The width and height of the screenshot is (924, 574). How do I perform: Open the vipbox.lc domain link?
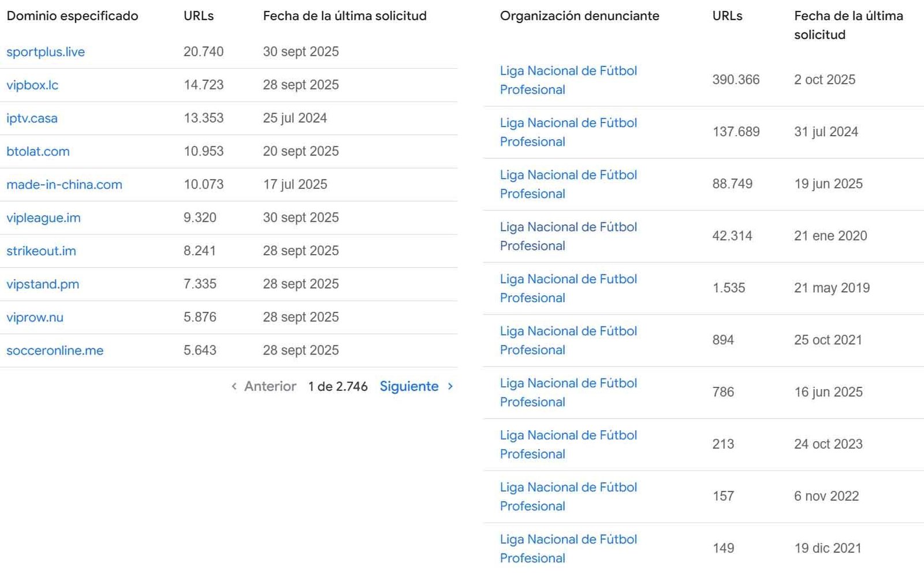click(32, 85)
